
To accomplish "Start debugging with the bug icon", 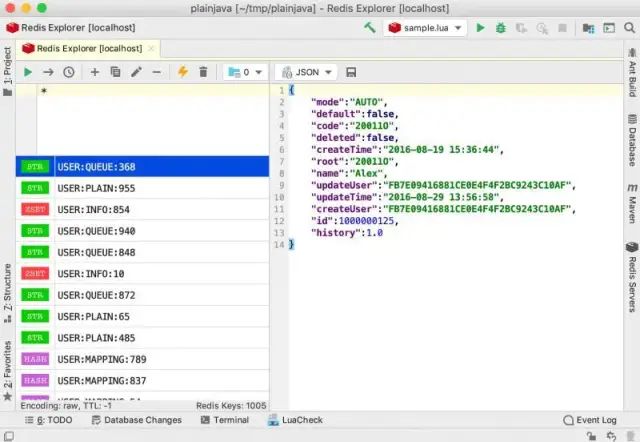I will pyautogui.click(x=501, y=28).
